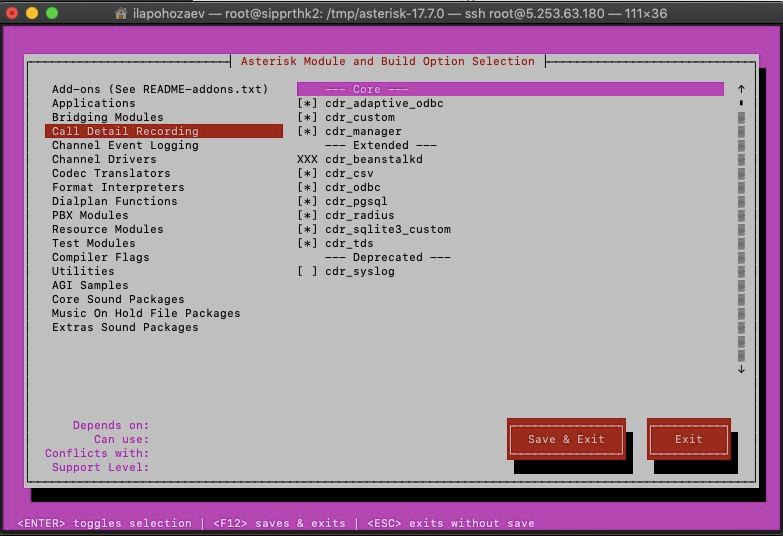Open the Add-ons category
Viewport: 783px width, 536px height.
point(160,89)
